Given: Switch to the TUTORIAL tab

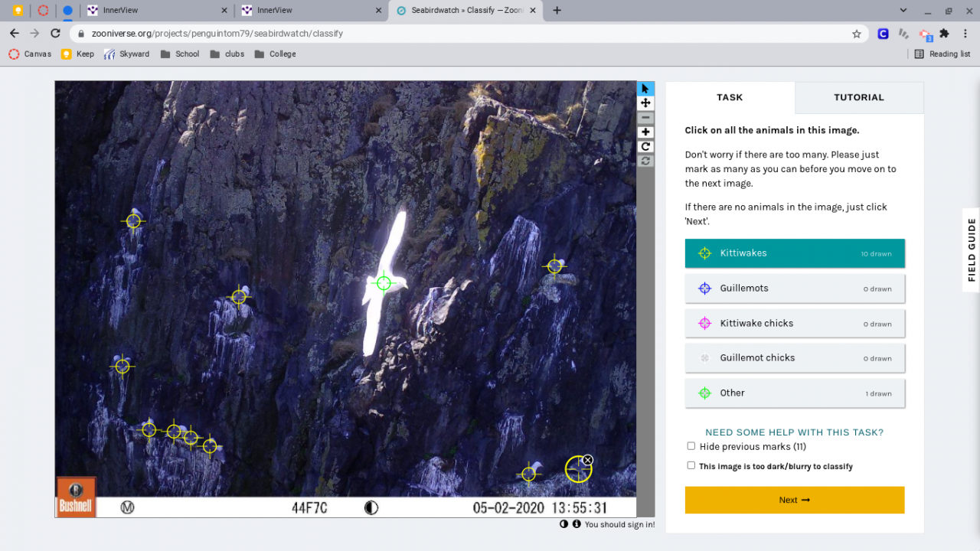Looking at the screenshot, I should pyautogui.click(x=859, y=97).
